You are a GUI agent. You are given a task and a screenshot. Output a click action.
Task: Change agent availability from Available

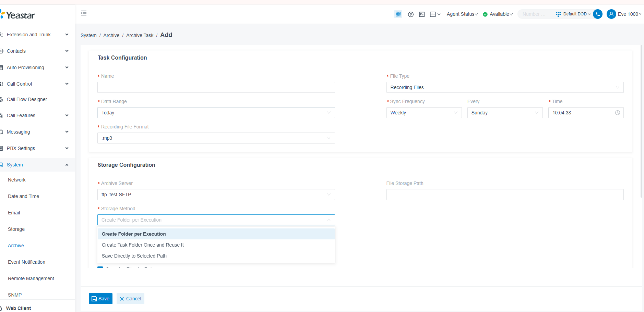pos(498,14)
